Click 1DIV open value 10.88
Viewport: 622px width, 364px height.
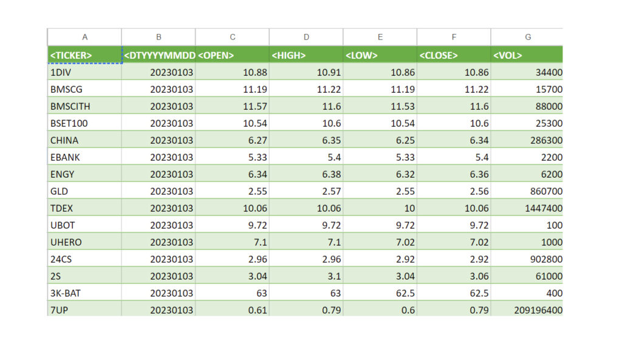click(232, 72)
